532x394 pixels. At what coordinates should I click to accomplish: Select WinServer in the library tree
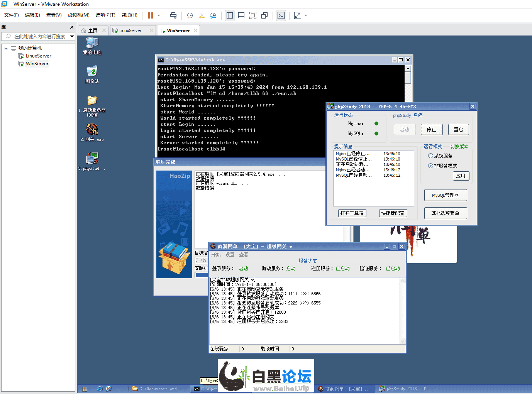tap(37, 64)
